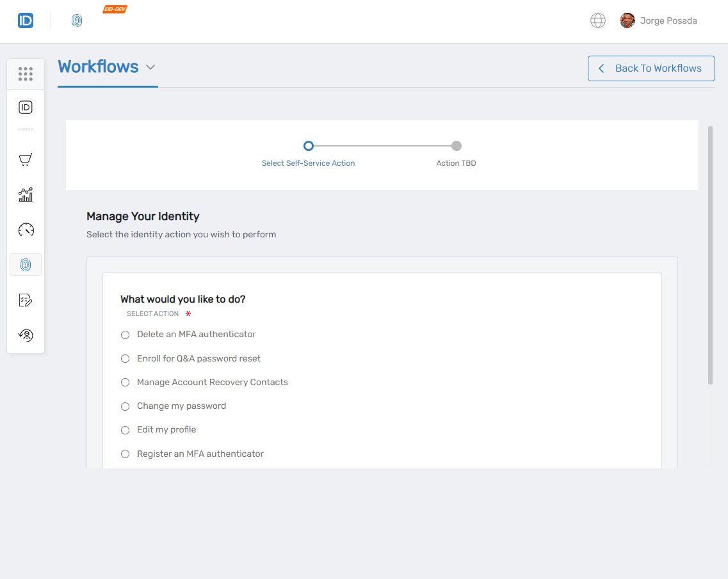Open the shopping cart section
This screenshot has height=579, width=728.
click(x=26, y=159)
